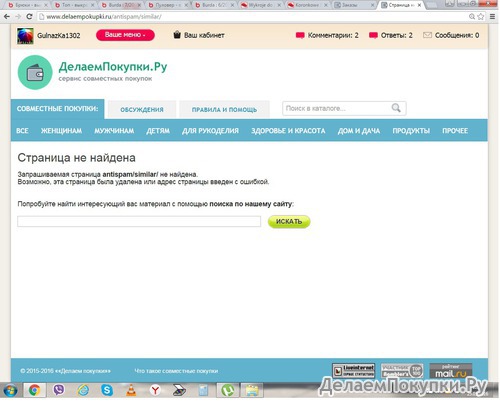Select the Для рукоделия category
Screen dimensions: 500x404
(x=210, y=131)
